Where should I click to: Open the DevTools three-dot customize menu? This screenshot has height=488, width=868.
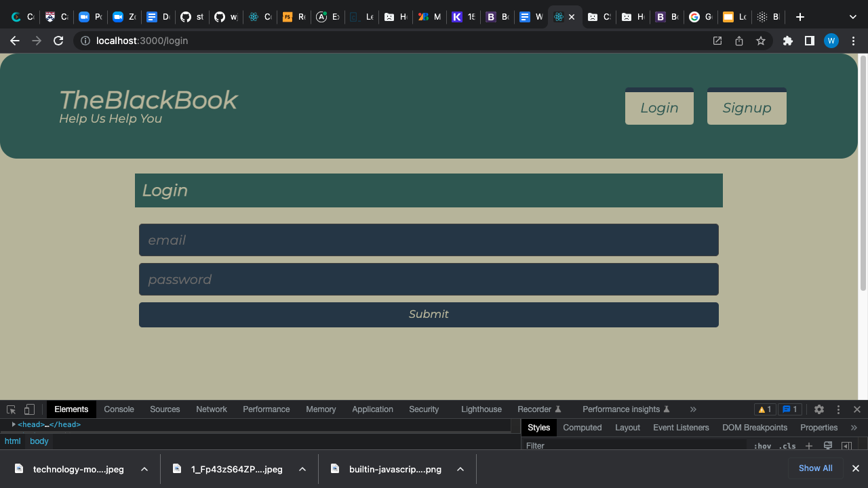tap(838, 409)
